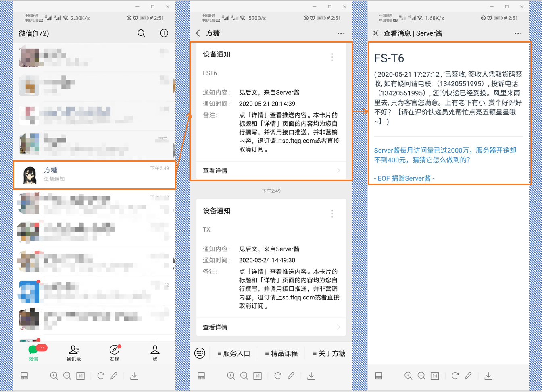The height and width of the screenshot is (392, 542).
Task: Expand chevron of TX 查看详情 row
Action: (x=338, y=327)
